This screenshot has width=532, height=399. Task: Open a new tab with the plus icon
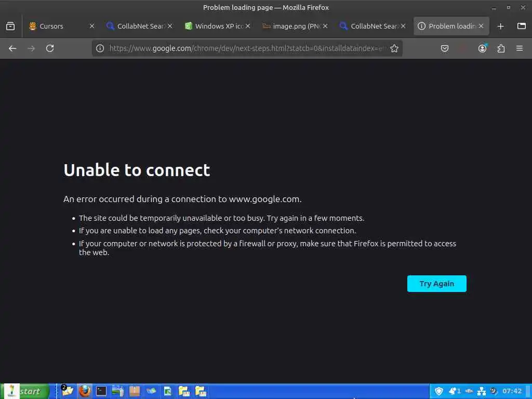(501, 26)
